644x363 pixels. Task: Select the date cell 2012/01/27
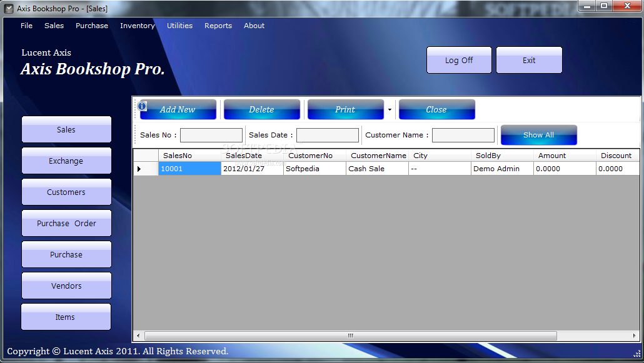pos(252,168)
